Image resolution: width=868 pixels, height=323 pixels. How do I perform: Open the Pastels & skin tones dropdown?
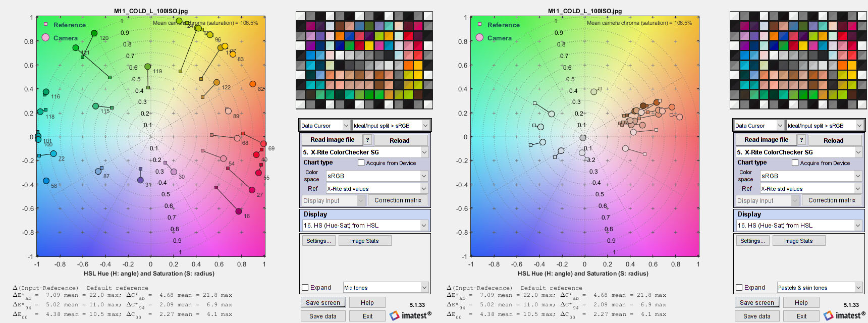click(x=820, y=288)
